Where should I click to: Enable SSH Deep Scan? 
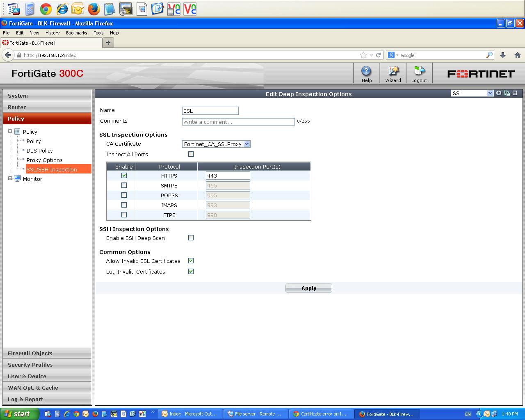click(191, 238)
